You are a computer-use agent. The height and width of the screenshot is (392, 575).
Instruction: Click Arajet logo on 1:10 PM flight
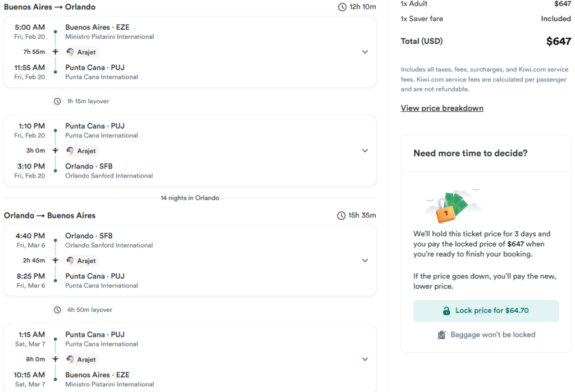click(70, 151)
